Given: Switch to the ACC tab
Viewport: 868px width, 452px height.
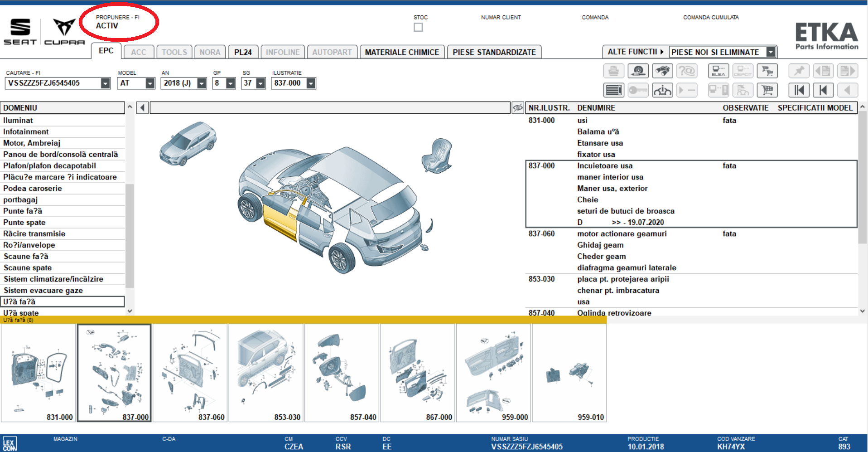Looking at the screenshot, I should pos(139,52).
